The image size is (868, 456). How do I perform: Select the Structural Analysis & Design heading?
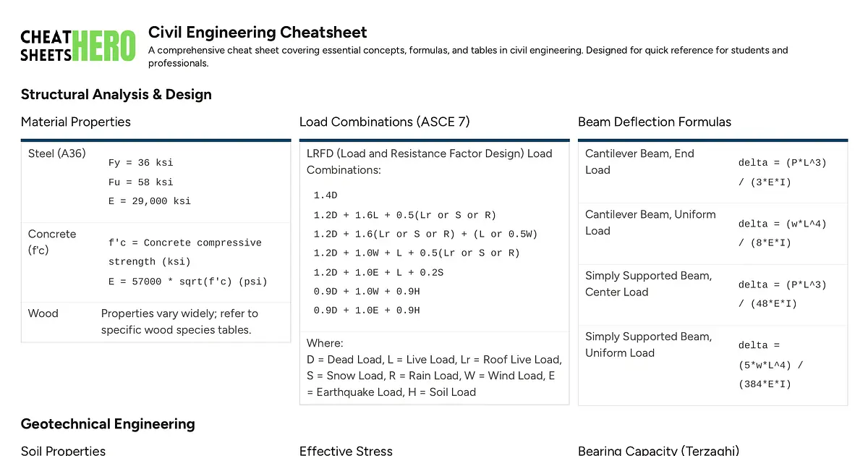coord(116,94)
